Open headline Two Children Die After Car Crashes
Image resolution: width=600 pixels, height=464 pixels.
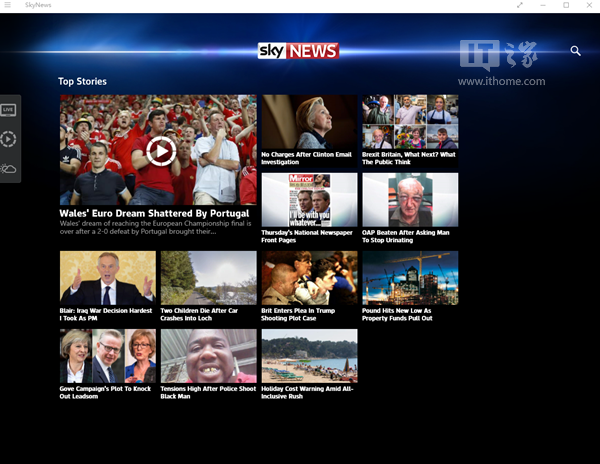199,314
